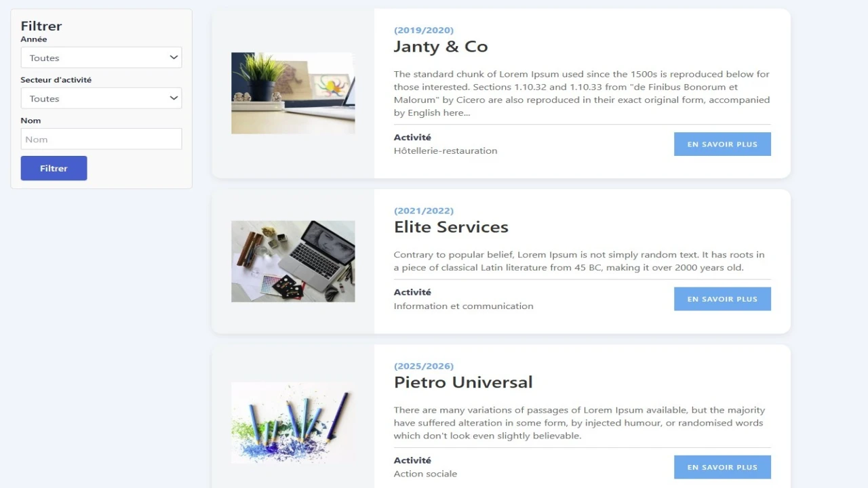Click the Hôtellerie-restauration activity text
The width and height of the screenshot is (868, 488).
pos(446,151)
